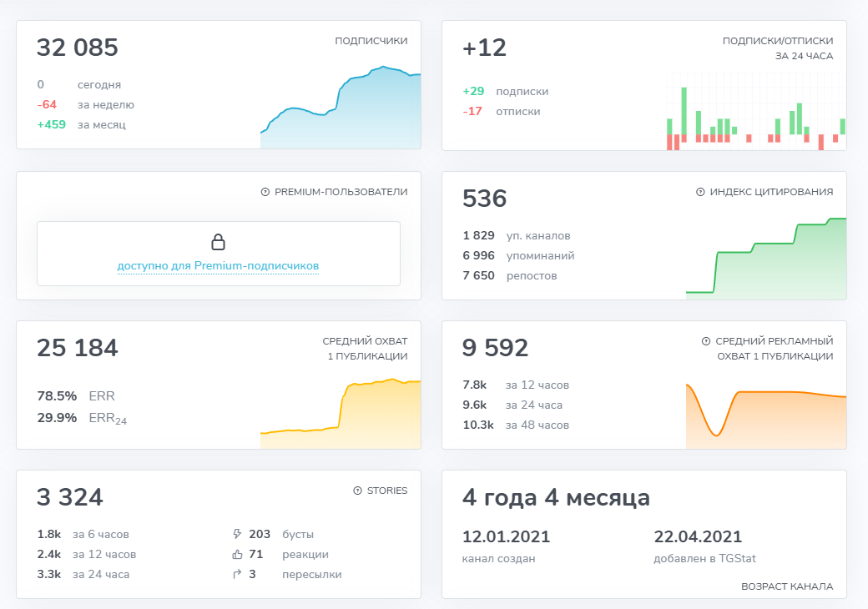Click the lock icon in the Premium card
The width and height of the screenshot is (868, 609).
[x=219, y=241]
